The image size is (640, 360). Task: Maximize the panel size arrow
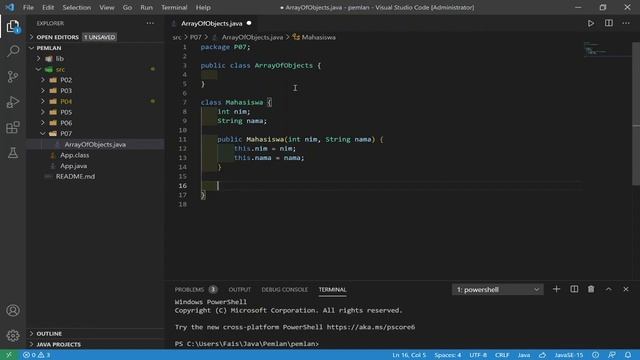coord(609,289)
